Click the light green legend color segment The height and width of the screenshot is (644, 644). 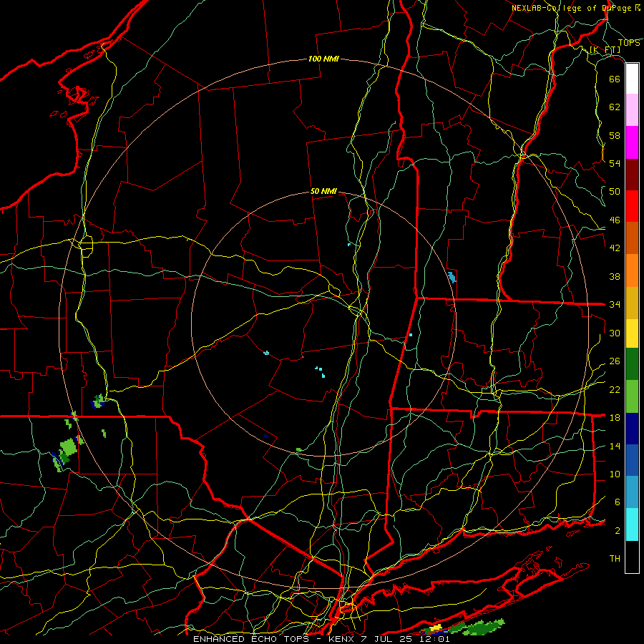pyautogui.click(x=632, y=396)
